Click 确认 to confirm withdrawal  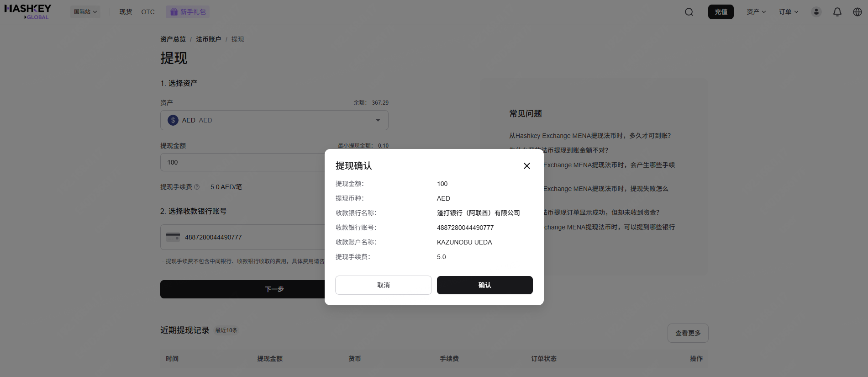(x=485, y=285)
